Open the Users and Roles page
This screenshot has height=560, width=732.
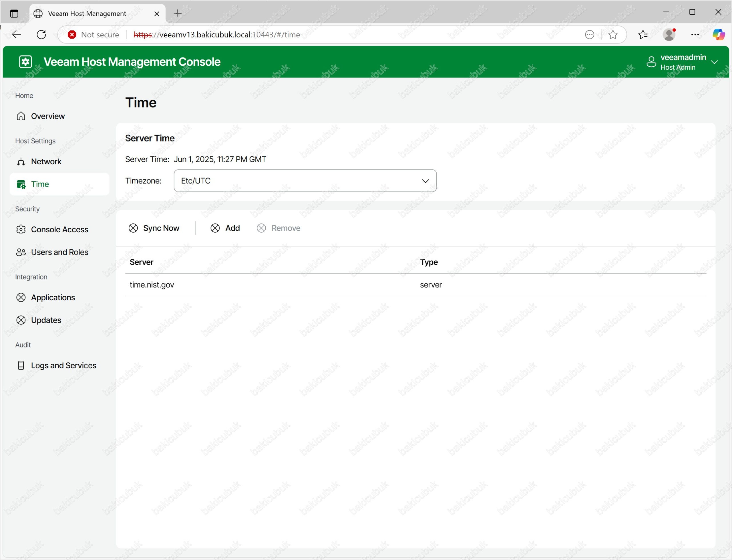(59, 252)
